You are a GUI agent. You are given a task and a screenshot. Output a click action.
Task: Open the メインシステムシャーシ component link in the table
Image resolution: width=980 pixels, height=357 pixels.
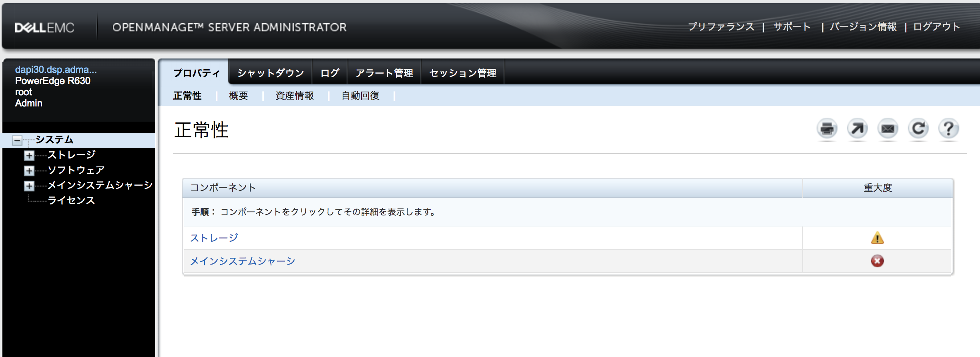243,261
